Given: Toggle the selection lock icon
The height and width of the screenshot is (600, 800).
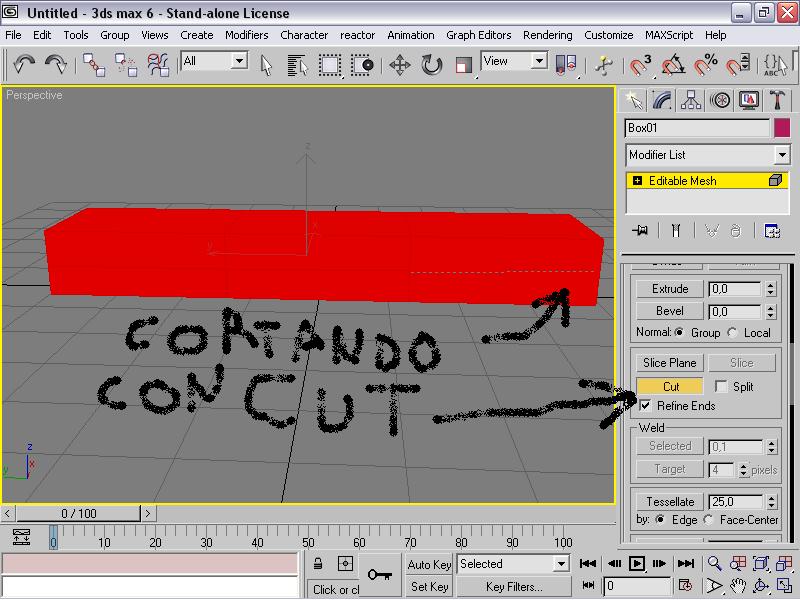Looking at the screenshot, I should point(317,564).
